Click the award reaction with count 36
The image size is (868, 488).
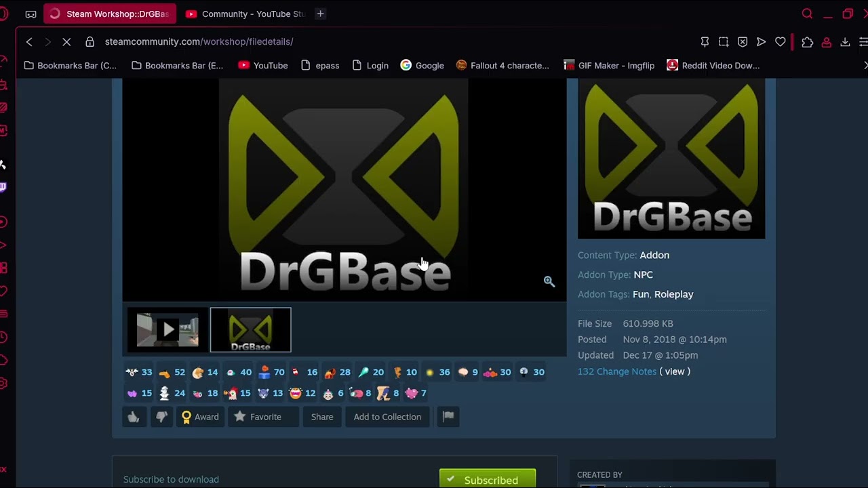(x=437, y=372)
